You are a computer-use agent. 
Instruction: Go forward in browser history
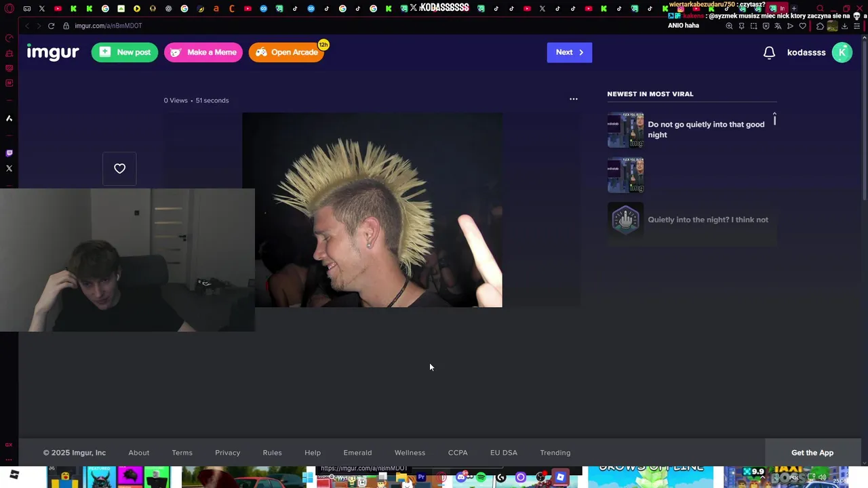[x=39, y=26]
